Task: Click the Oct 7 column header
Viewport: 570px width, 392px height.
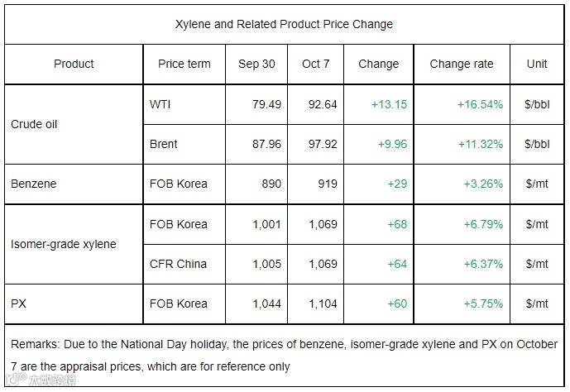Action: tap(317, 64)
